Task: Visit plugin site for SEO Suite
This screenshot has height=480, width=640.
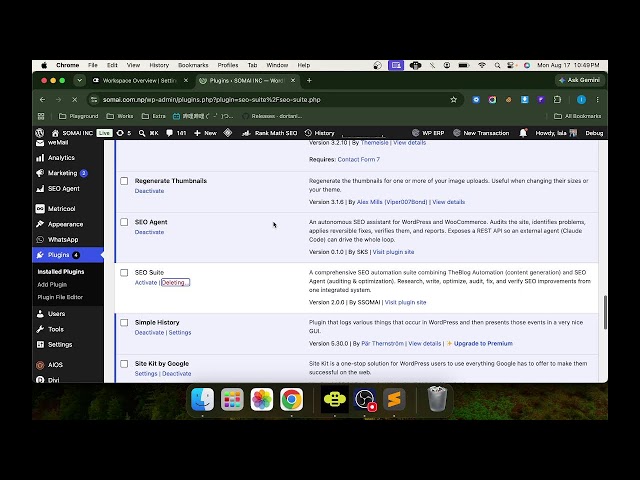Action: (405, 302)
